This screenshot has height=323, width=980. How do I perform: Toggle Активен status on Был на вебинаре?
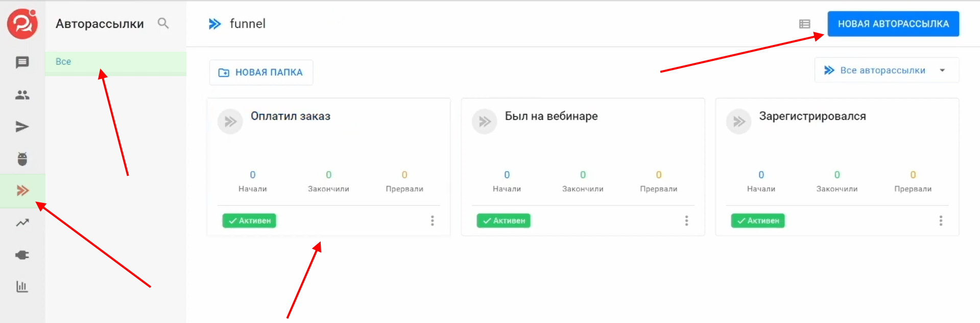504,221
